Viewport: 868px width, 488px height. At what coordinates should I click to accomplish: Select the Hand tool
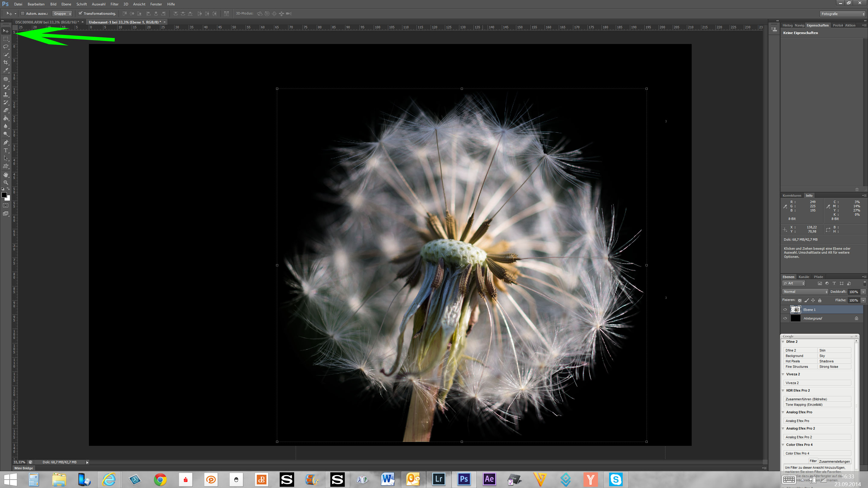tap(6, 174)
